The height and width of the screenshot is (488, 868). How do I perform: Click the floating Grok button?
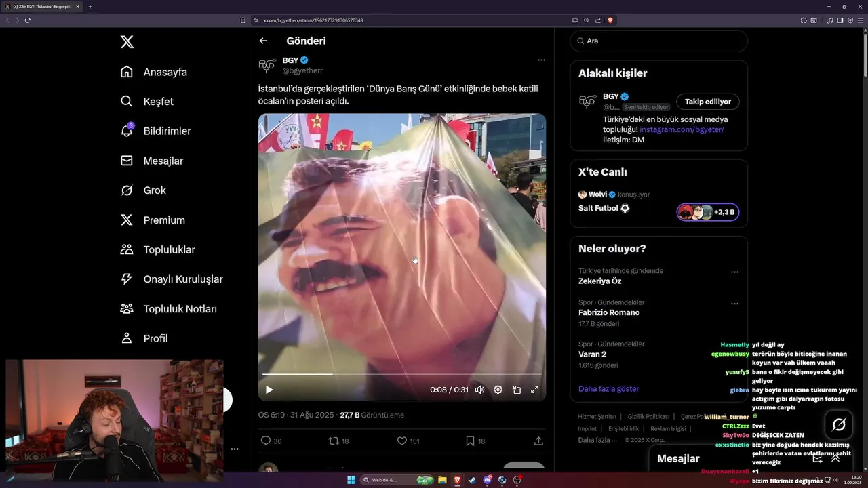pos(839,425)
